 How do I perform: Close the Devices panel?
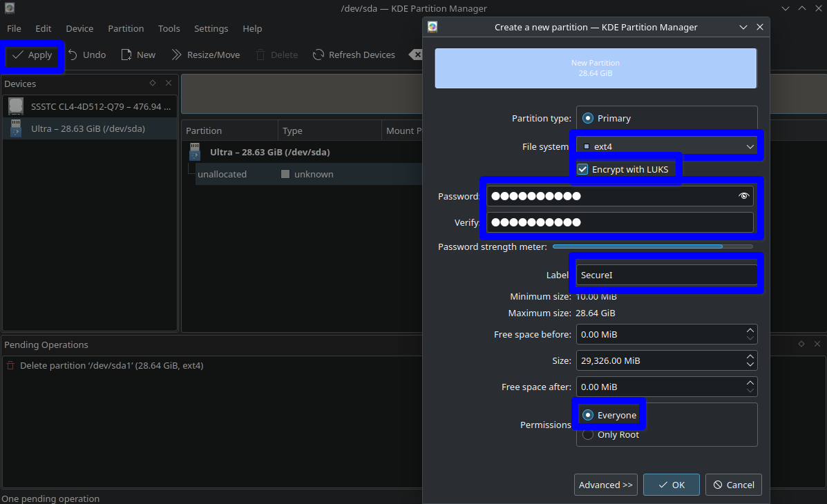pos(169,83)
